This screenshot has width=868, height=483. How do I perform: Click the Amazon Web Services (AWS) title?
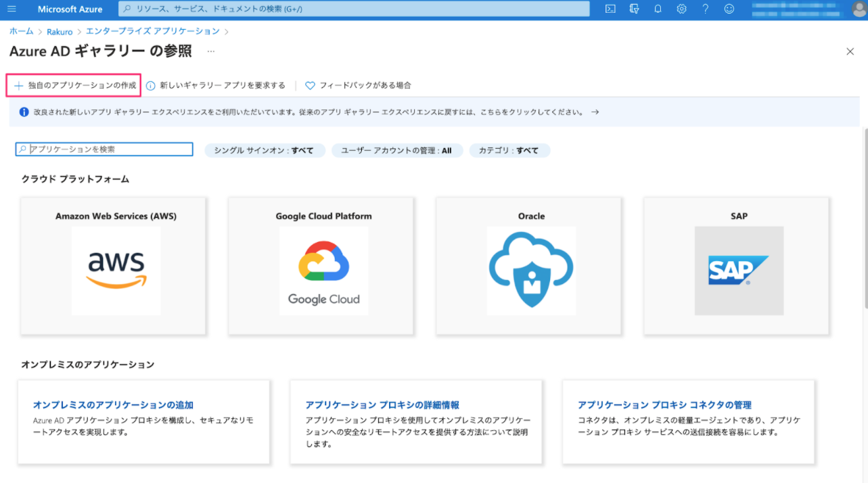pos(116,216)
